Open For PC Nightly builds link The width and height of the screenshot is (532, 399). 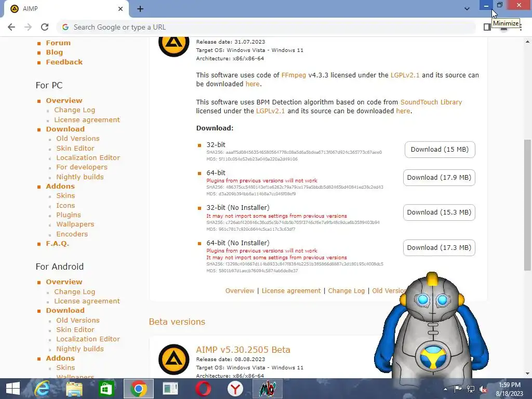click(x=80, y=177)
